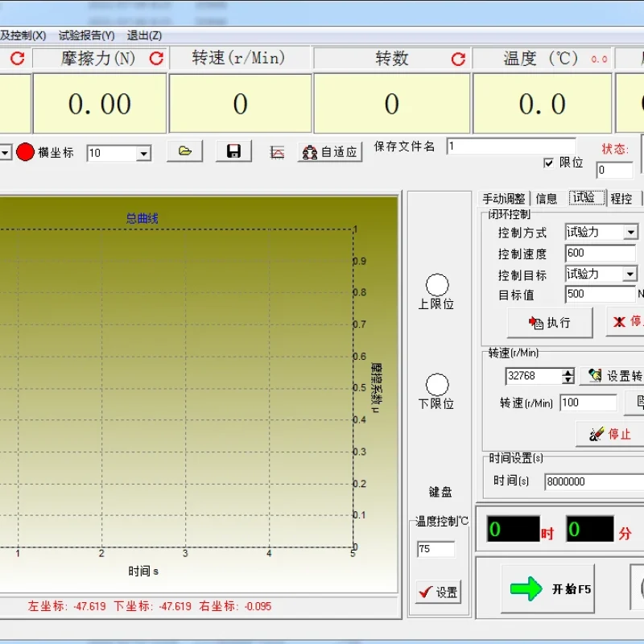The image size is (644, 644).
Task: Switch to the 手动调整 tab
Action: pos(504,199)
